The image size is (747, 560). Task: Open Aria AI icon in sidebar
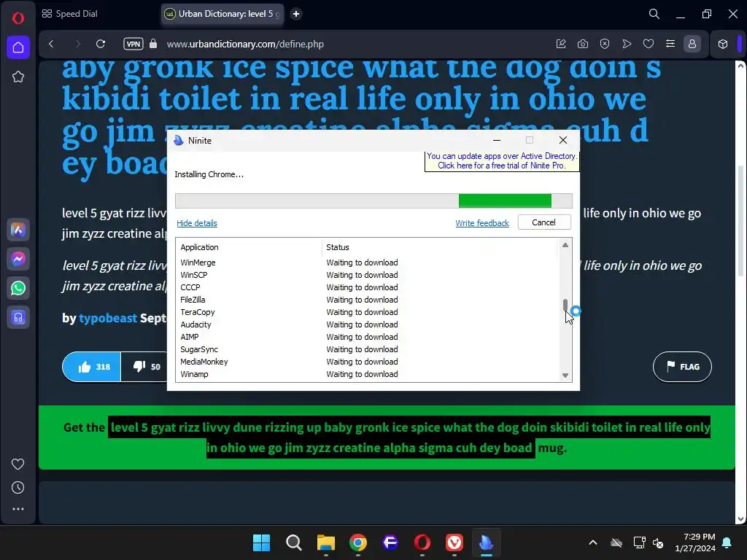[18, 230]
